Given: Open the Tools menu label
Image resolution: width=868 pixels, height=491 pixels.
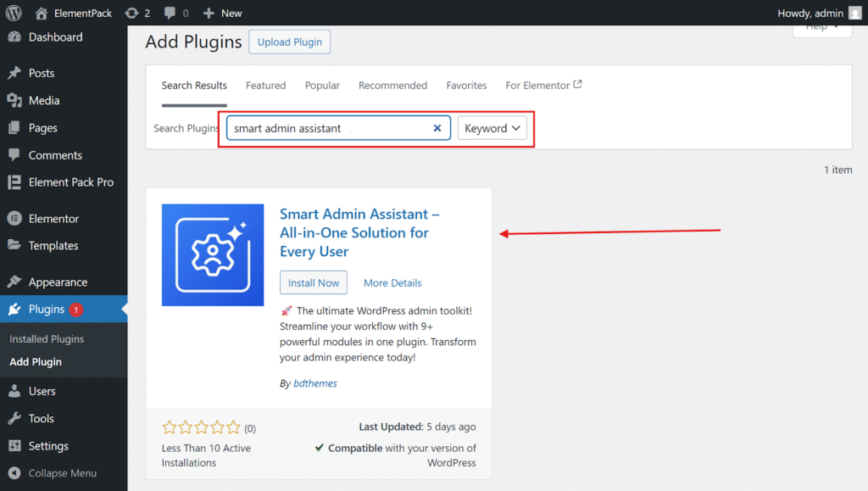Looking at the screenshot, I should coord(42,418).
